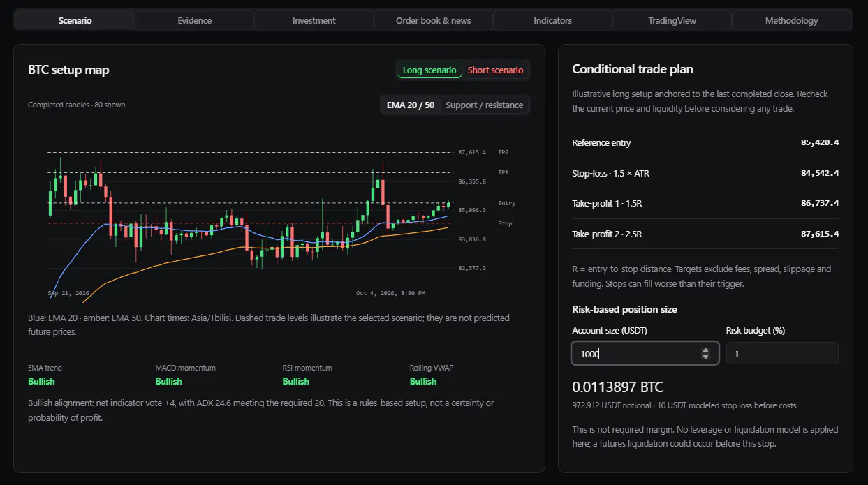Image resolution: width=868 pixels, height=485 pixels.
Task: Open the TradingView tab
Action: (672, 20)
